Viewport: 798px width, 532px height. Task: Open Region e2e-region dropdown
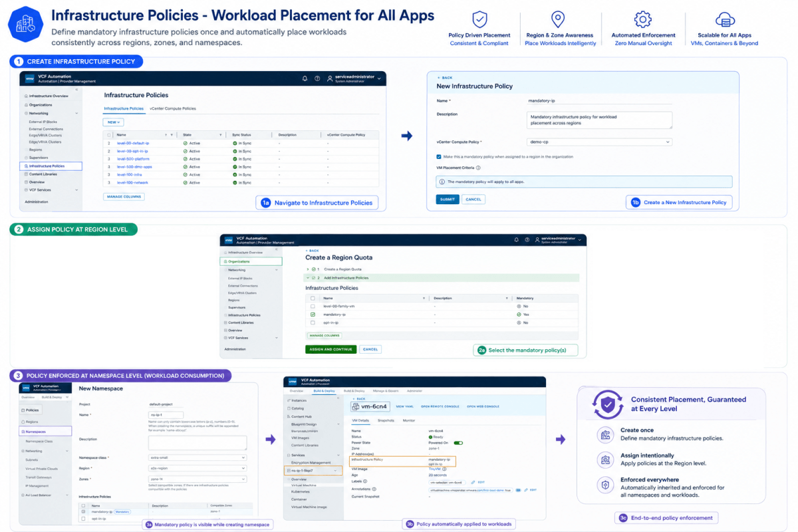pos(198,468)
